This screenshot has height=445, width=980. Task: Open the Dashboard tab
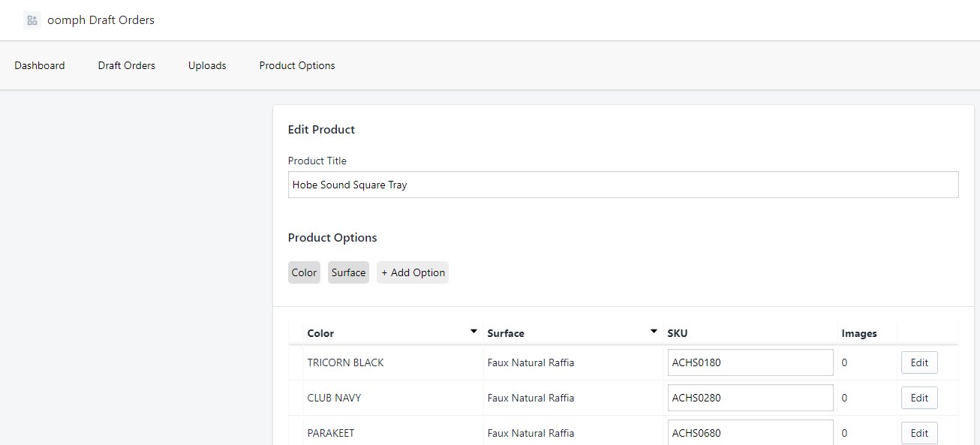click(40, 65)
